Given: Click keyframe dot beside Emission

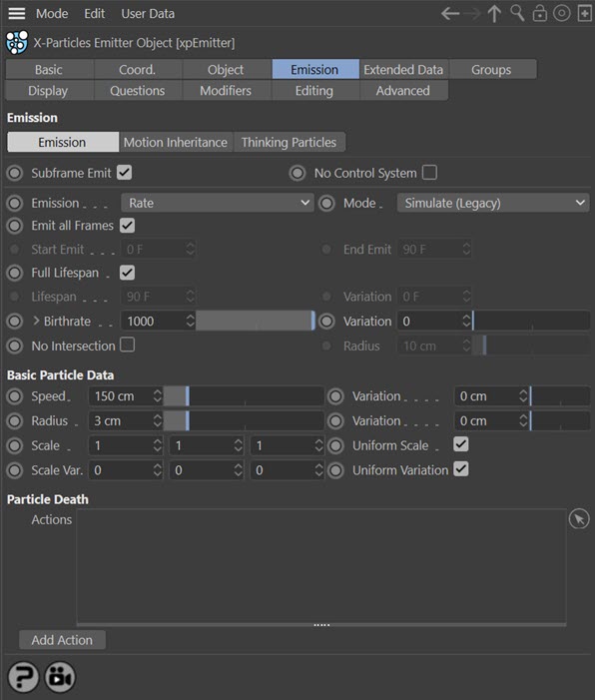Looking at the screenshot, I should 15,203.
